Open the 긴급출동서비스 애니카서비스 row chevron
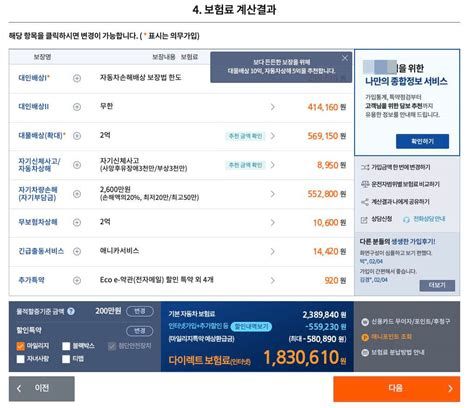The width and height of the screenshot is (474, 408). point(273,252)
